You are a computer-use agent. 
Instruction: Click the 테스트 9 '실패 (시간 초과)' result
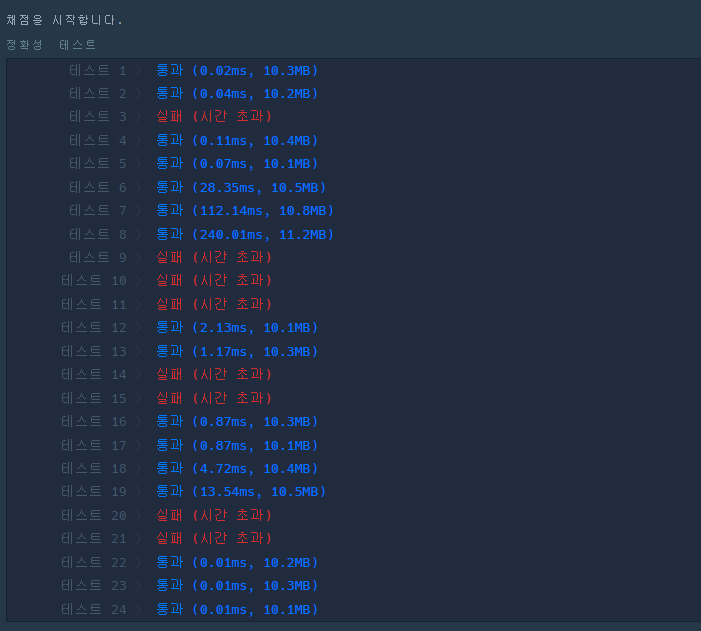214,257
